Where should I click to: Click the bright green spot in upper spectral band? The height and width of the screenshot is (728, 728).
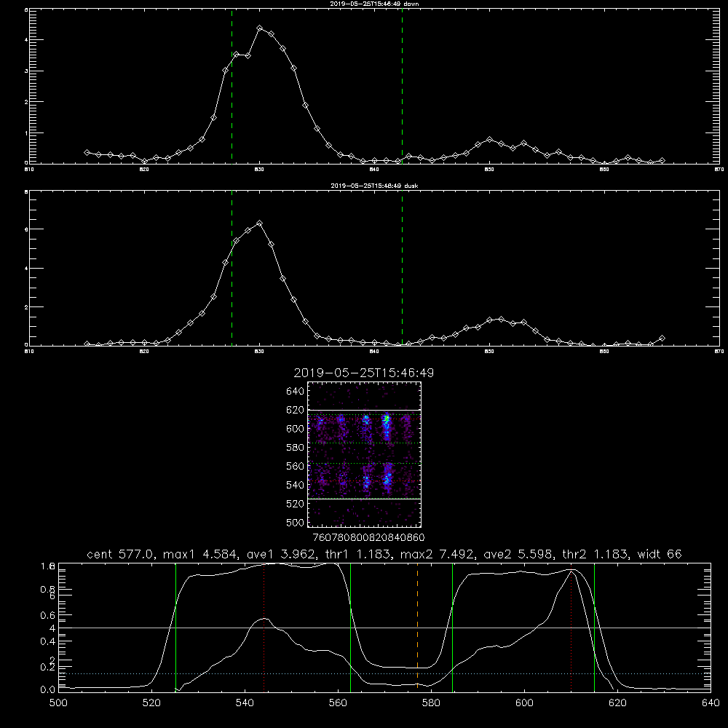[x=386, y=419]
